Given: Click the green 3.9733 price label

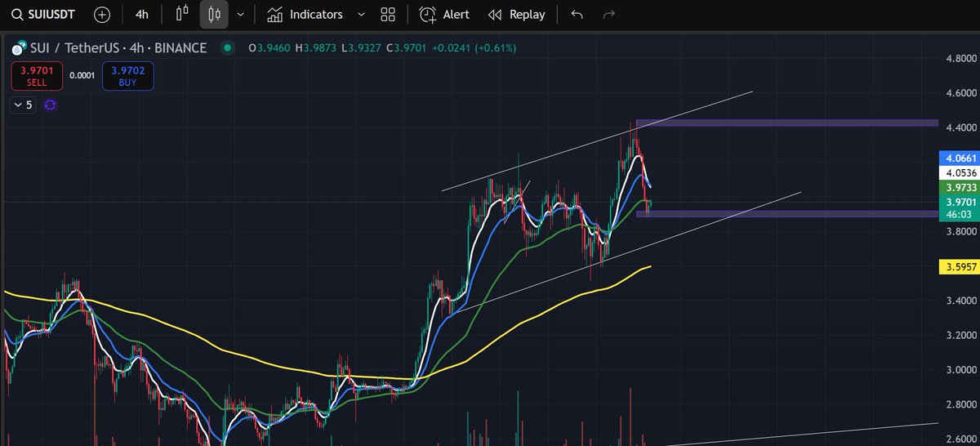Looking at the screenshot, I should [x=958, y=187].
